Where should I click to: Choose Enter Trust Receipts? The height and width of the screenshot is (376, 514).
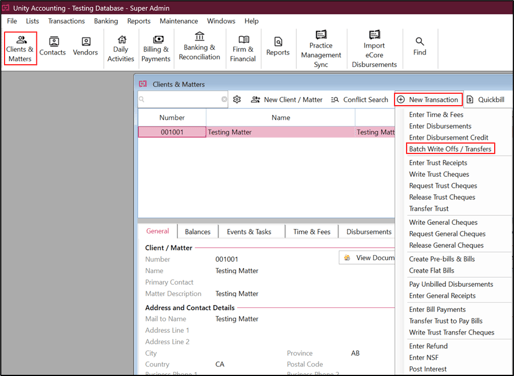(438, 163)
